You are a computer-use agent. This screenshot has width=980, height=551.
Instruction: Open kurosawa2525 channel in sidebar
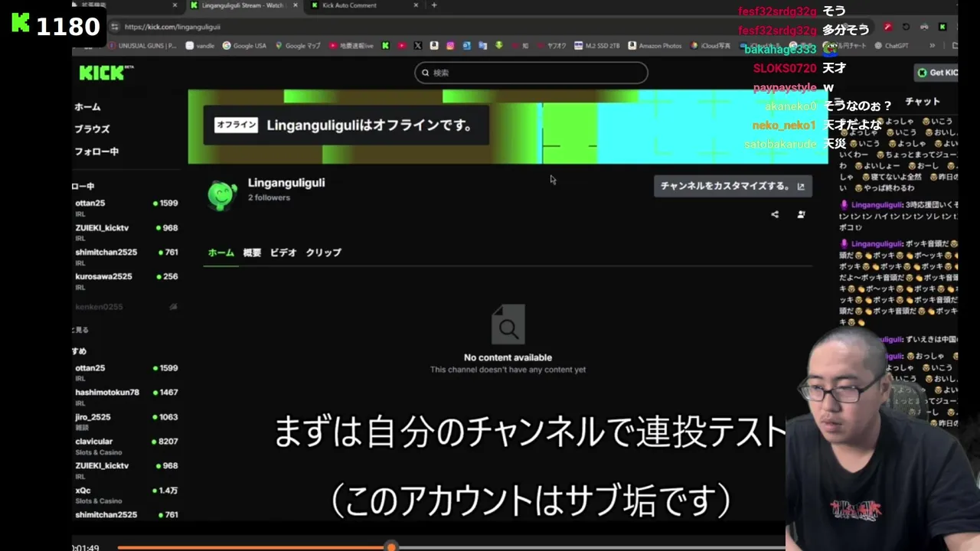tap(126, 281)
